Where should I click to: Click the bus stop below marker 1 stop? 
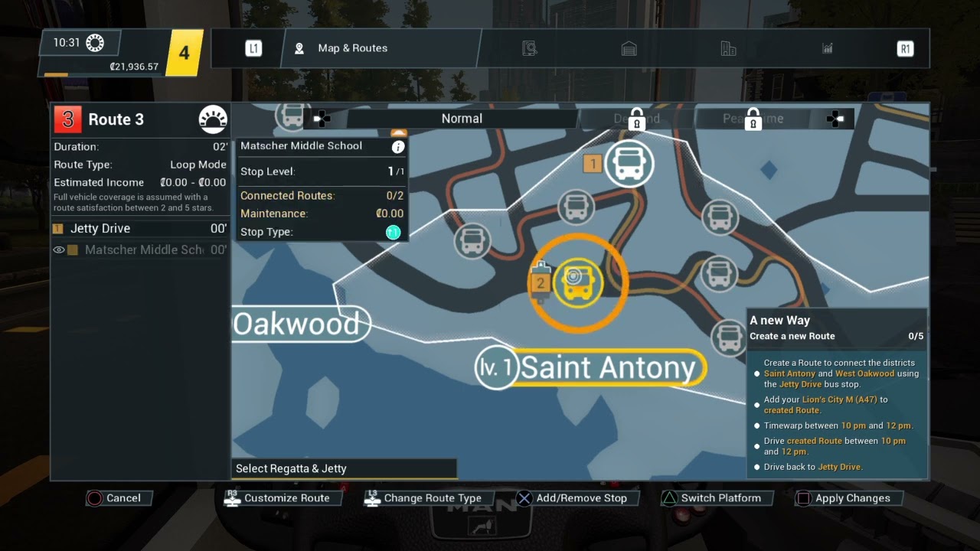(x=576, y=207)
